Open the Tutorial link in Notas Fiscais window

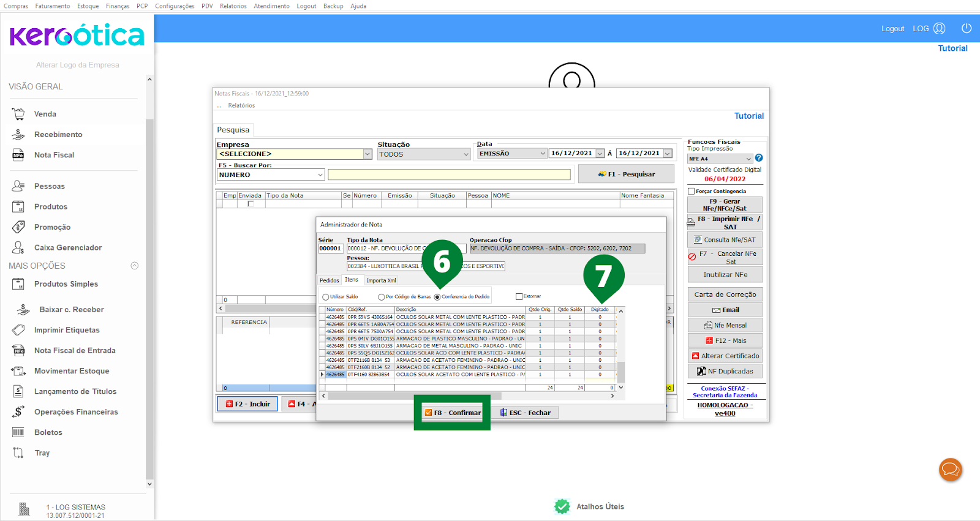pyautogui.click(x=749, y=116)
